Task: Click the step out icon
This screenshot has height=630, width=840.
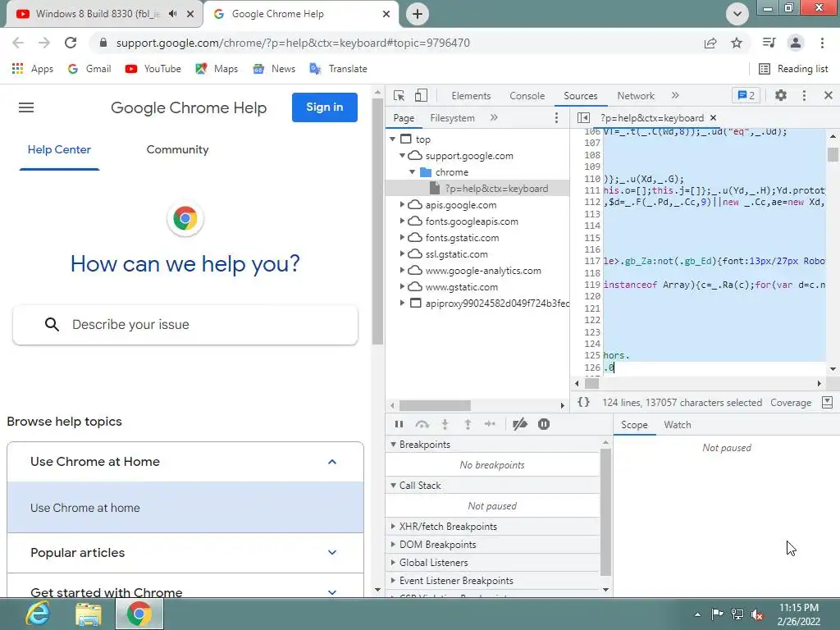Action: point(468,424)
